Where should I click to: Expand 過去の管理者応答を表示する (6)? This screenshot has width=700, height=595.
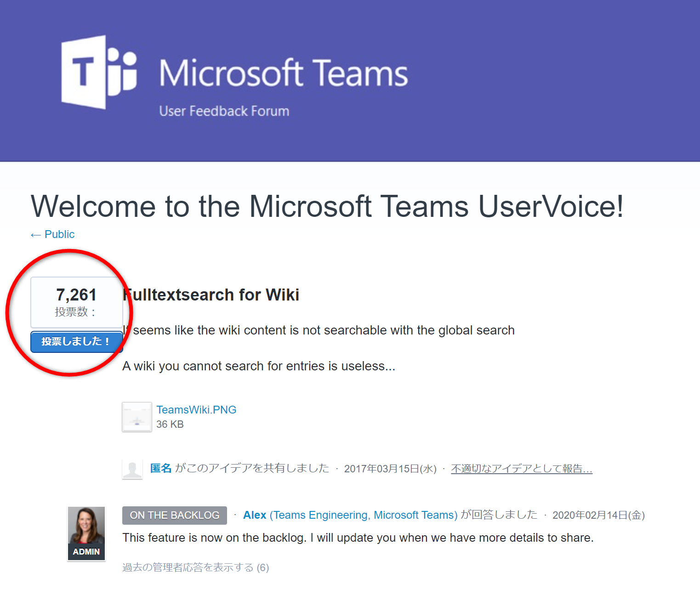tap(196, 567)
